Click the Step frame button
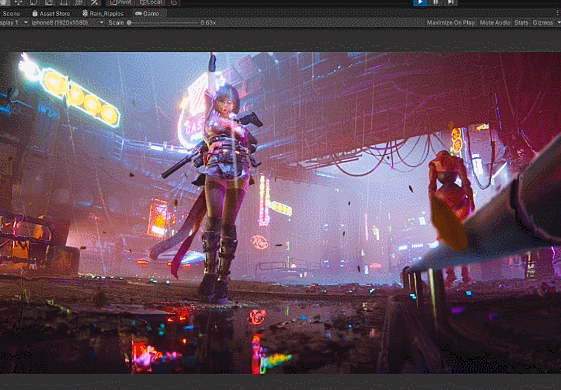 click(x=451, y=2)
